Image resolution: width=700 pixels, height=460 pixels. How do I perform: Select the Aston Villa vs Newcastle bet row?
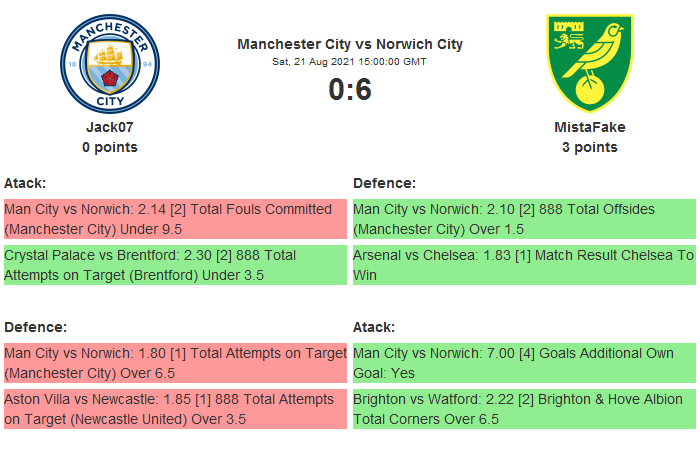(x=174, y=409)
